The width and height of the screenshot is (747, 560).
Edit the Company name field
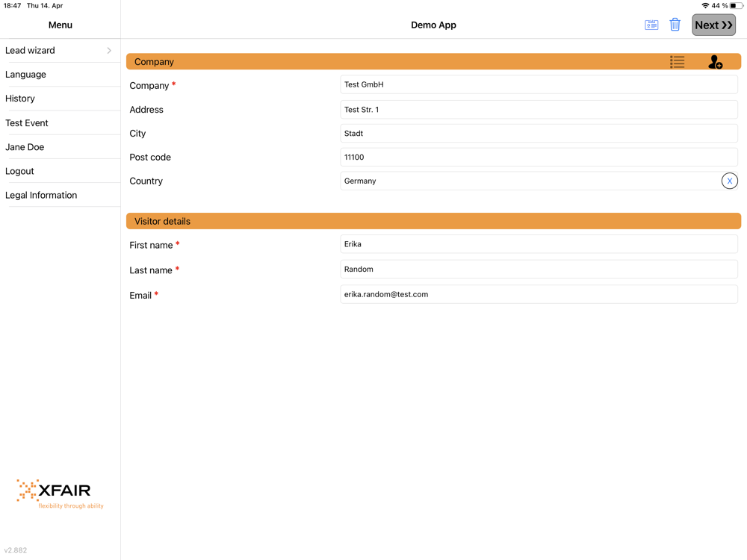point(539,85)
